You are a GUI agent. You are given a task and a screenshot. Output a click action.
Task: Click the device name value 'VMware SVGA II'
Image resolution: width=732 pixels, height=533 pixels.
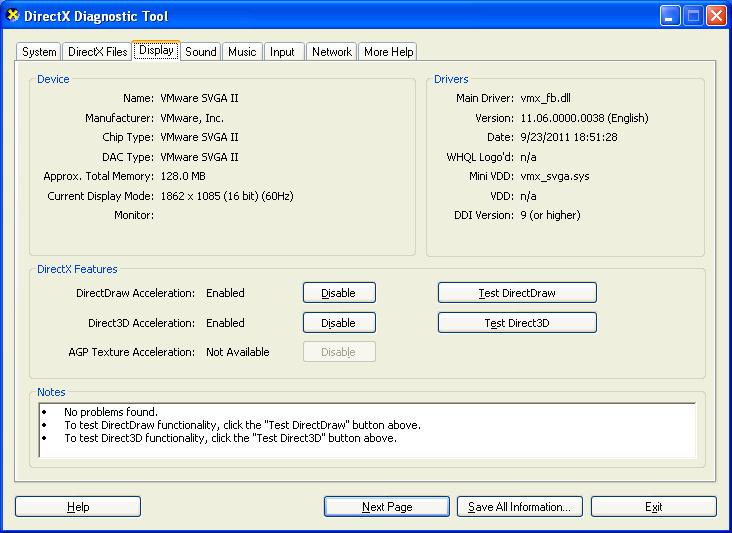(x=199, y=98)
